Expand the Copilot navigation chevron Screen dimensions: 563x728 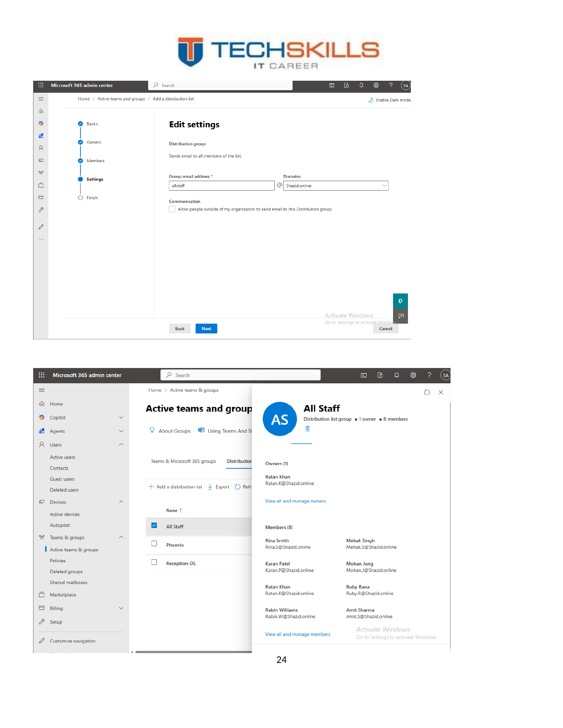[121, 417]
